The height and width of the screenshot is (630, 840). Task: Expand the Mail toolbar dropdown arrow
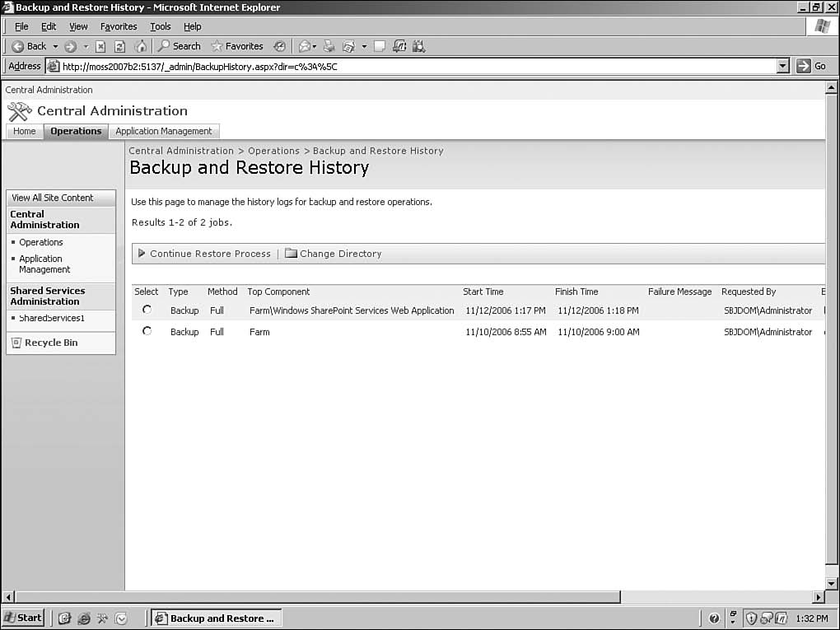(315, 46)
